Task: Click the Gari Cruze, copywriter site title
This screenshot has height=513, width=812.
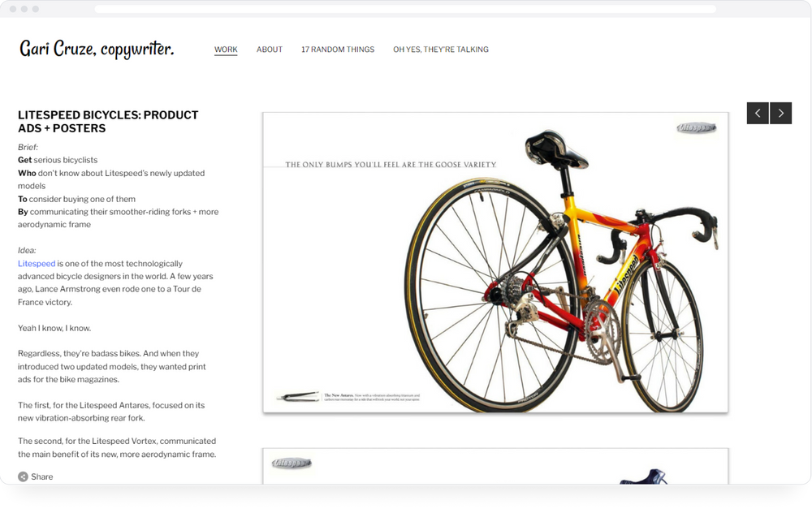Action: tap(97, 49)
